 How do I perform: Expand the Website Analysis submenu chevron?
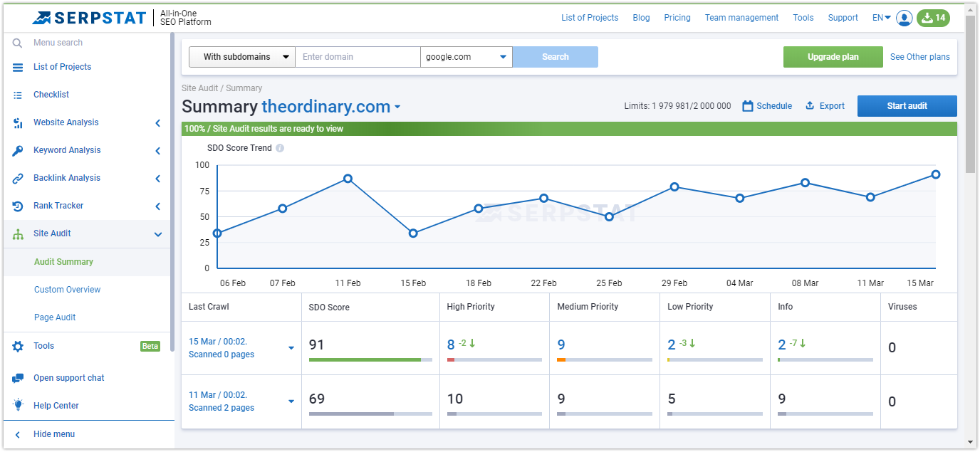[x=158, y=122]
